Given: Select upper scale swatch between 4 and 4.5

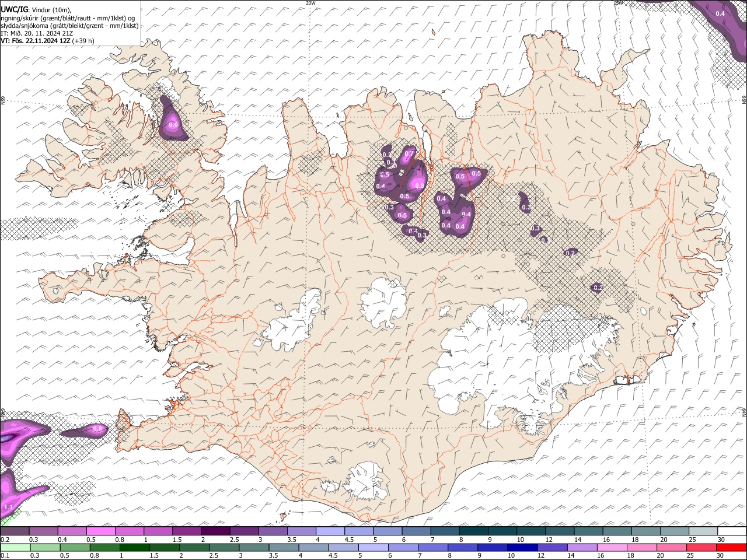Looking at the screenshot, I should point(330,531).
